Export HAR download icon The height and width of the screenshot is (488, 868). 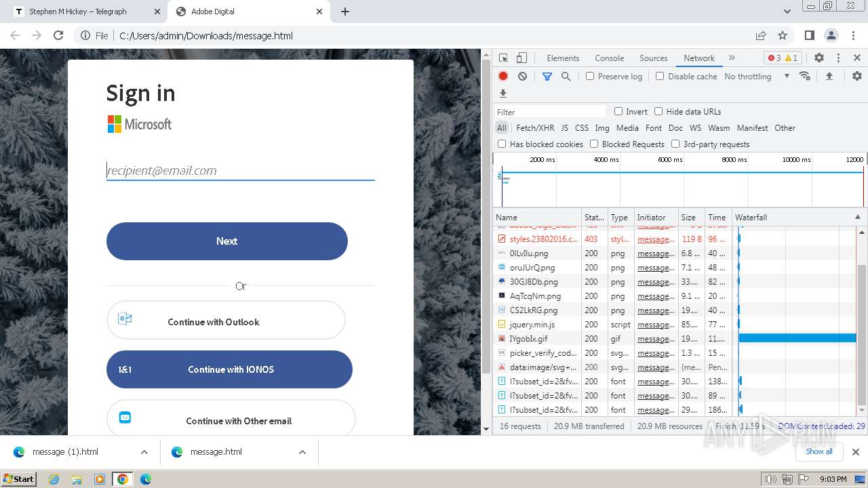click(x=503, y=94)
